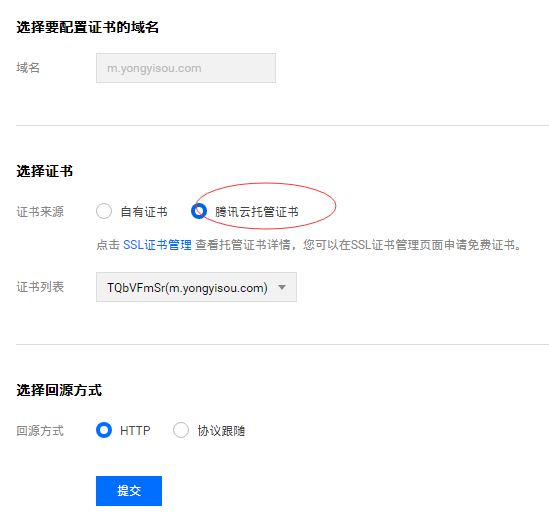This screenshot has width=549, height=524.
Task: Click the 选择回源方式 section heading
Action: 59,390
